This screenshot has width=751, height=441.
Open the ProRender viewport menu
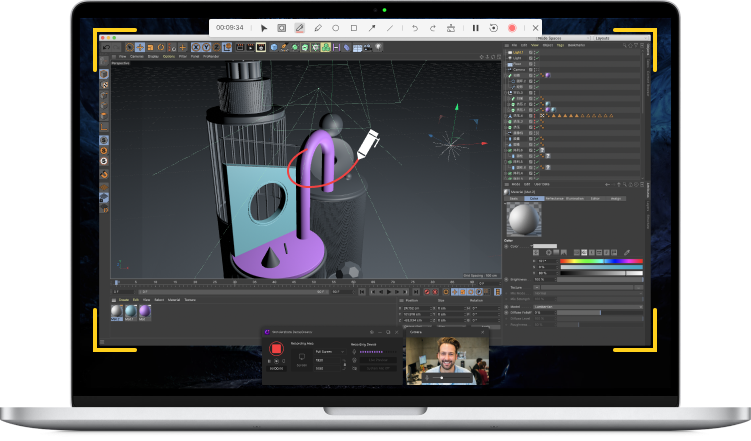point(211,57)
